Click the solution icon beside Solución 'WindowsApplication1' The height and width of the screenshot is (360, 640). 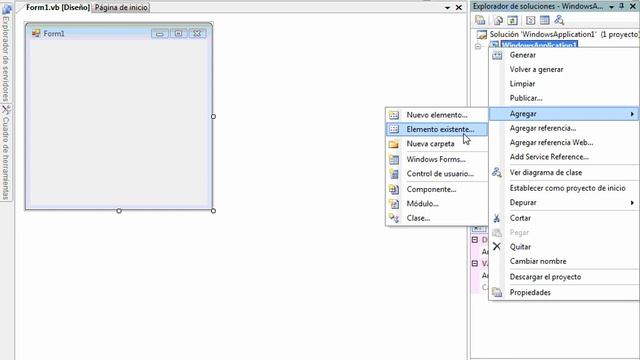point(482,35)
